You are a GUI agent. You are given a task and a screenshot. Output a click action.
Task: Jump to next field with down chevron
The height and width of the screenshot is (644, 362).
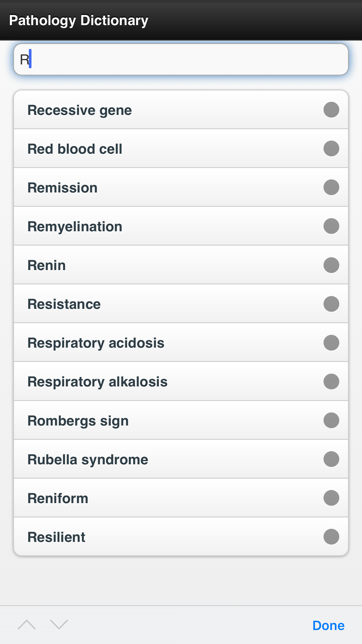click(x=59, y=625)
